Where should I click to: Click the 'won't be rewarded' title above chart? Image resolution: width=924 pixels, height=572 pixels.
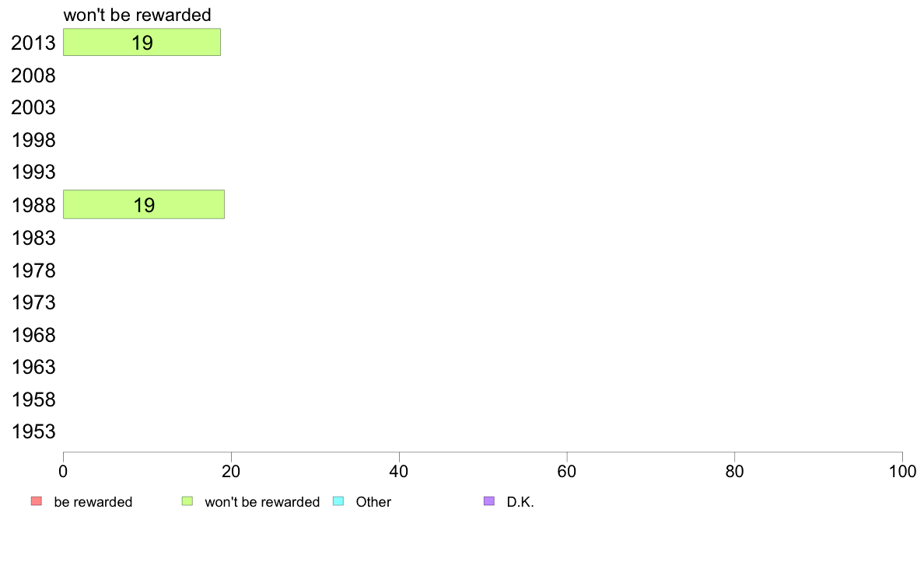click(x=138, y=15)
